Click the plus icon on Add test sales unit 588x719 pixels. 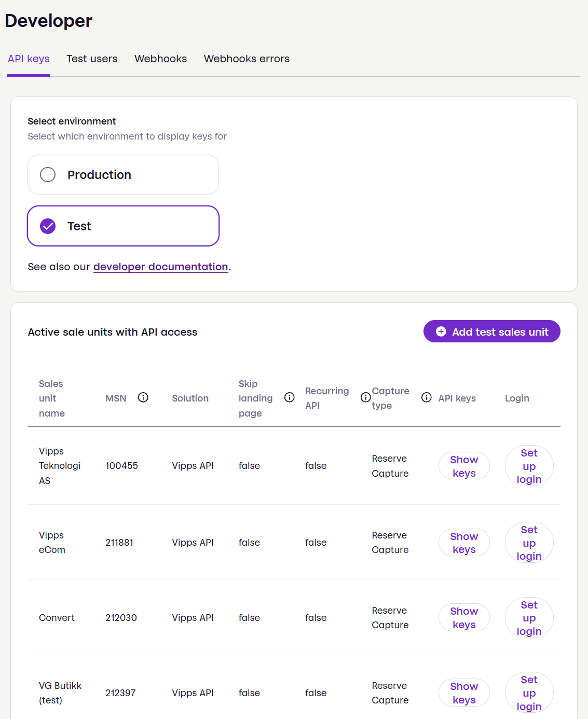441,331
